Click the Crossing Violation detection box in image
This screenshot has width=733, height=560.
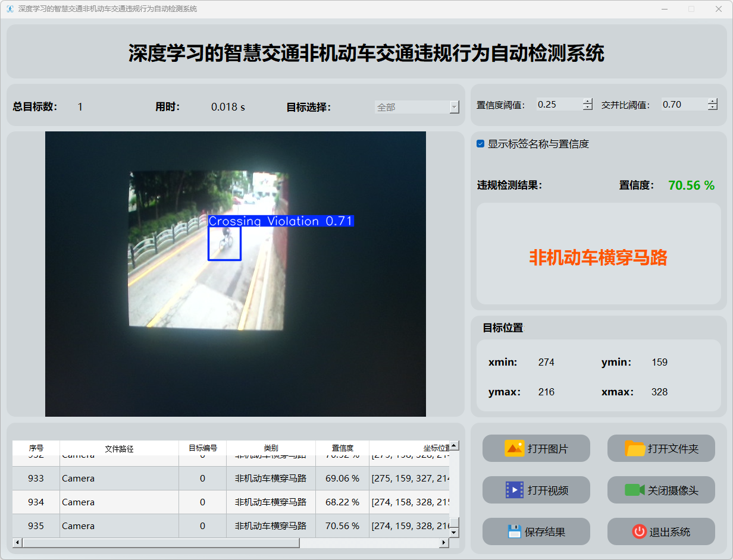click(224, 243)
